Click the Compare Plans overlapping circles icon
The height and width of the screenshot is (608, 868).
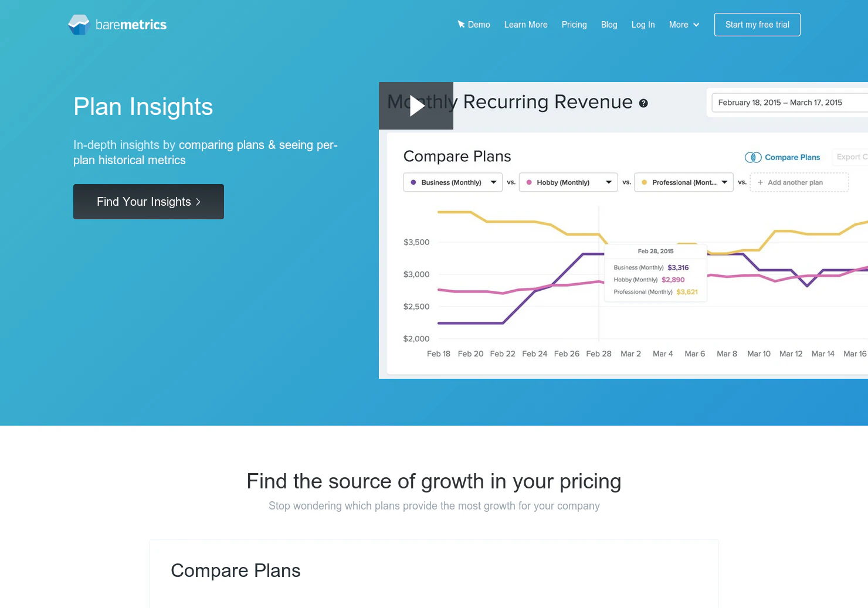(753, 157)
